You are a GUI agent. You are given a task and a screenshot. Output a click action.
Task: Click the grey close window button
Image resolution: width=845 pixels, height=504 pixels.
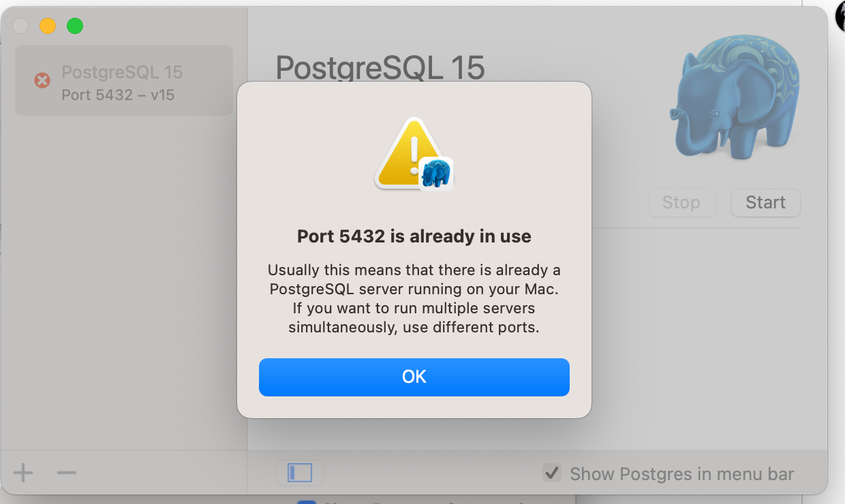pyautogui.click(x=20, y=26)
